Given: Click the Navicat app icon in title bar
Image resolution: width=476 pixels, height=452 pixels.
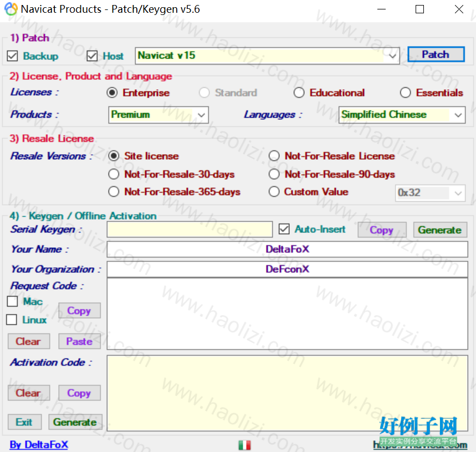Looking at the screenshot, I should pos(11,9).
